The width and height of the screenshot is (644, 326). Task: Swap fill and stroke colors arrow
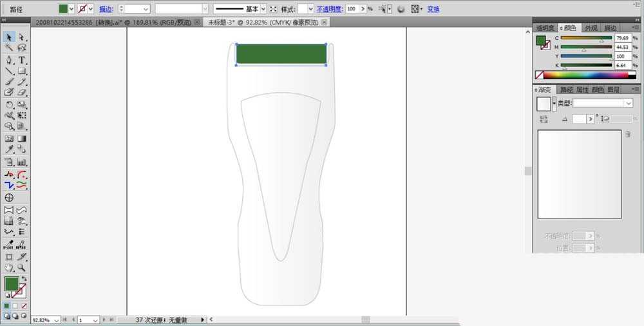tap(24, 278)
